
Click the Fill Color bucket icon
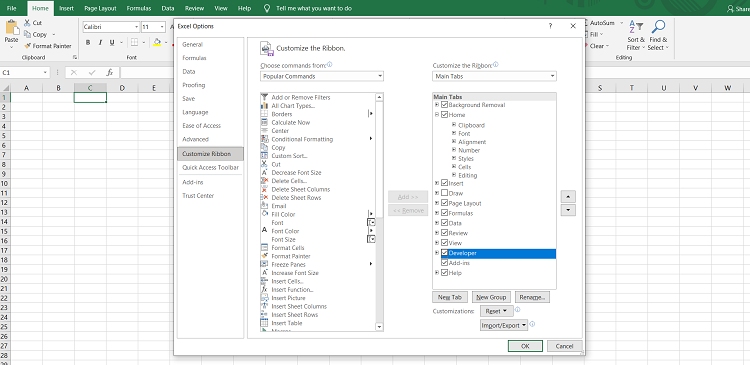point(157,43)
